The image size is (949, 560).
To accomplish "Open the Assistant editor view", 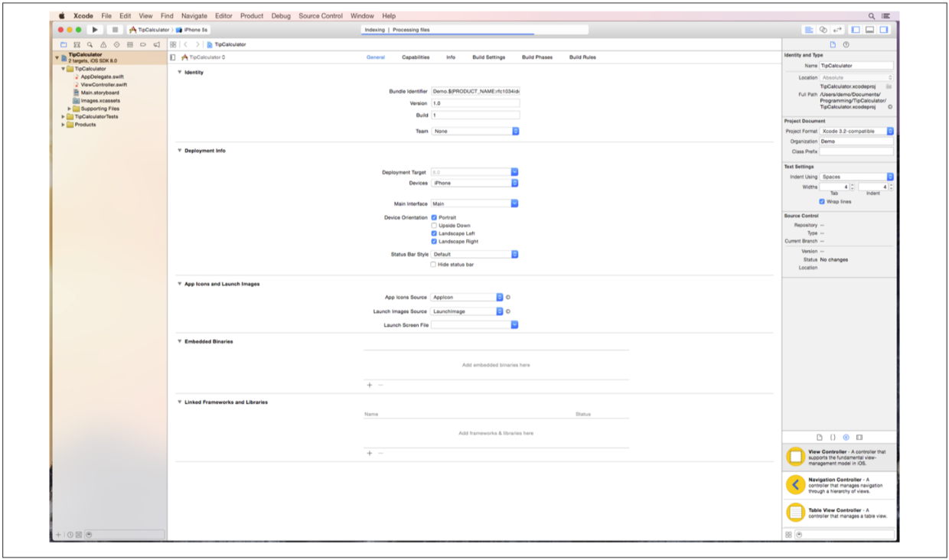I will click(x=823, y=30).
